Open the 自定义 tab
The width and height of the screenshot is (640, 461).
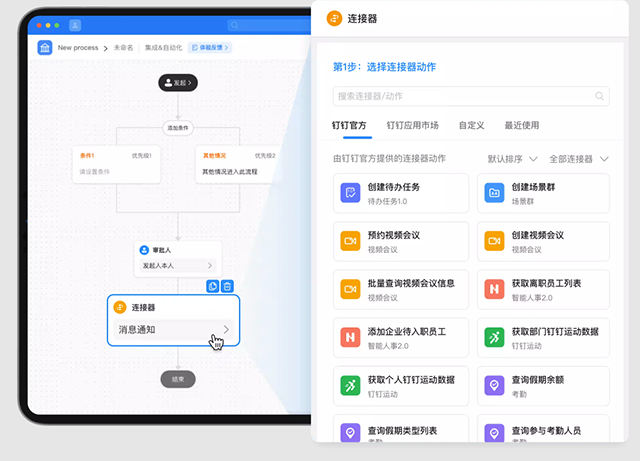(471, 125)
